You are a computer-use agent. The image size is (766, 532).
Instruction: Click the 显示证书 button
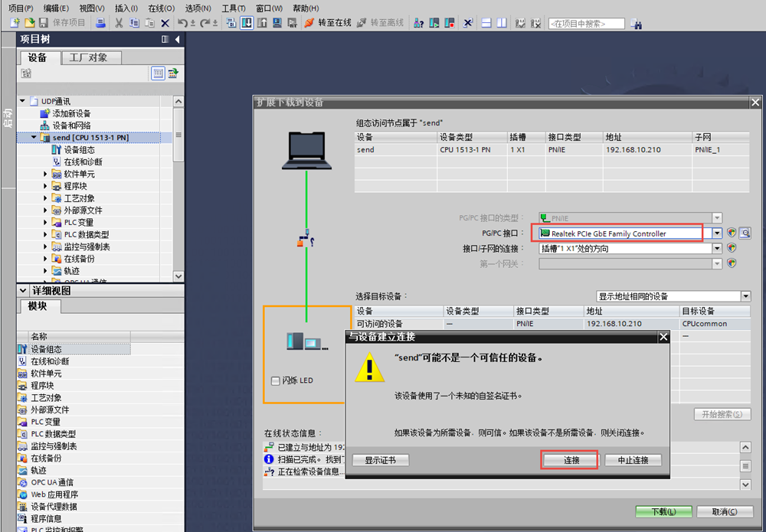point(380,460)
